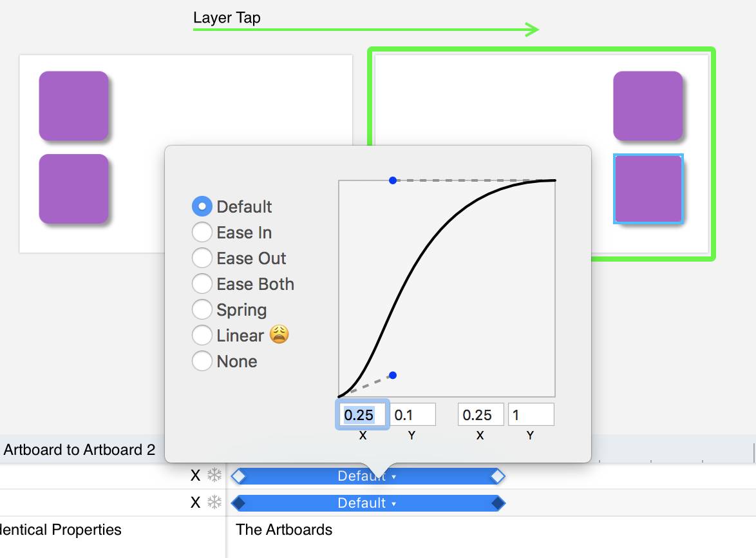The width and height of the screenshot is (756, 558).
Task: Click the upper blue curve control handle
Action: click(x=393, y=180)
